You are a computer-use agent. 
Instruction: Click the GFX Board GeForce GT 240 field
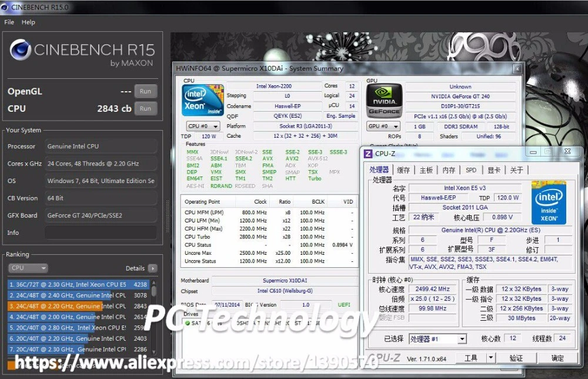pyautogui.click(x=101, y=215)
